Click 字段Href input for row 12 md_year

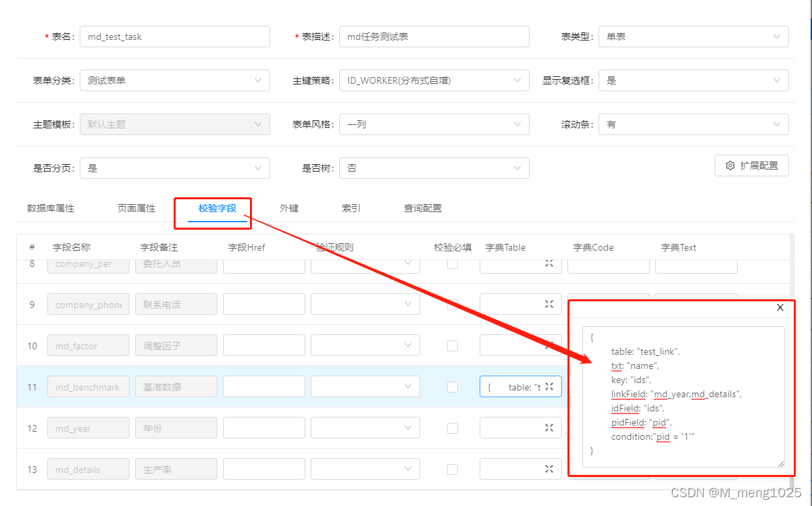tap(264, 428)
